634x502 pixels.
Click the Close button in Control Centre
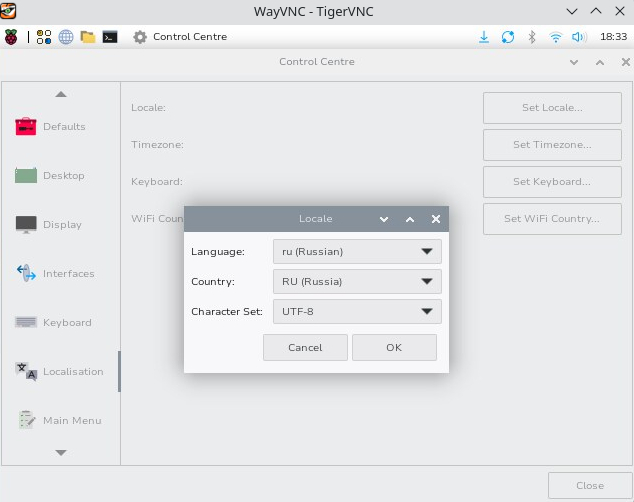pyautogui.click(x=590, y=485)
